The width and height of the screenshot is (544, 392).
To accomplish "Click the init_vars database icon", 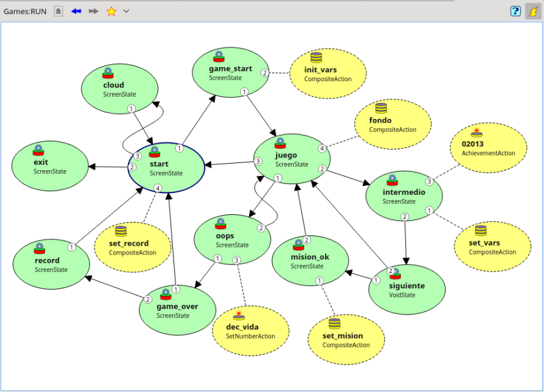I will pyautogui.click(x=316, y=58).
